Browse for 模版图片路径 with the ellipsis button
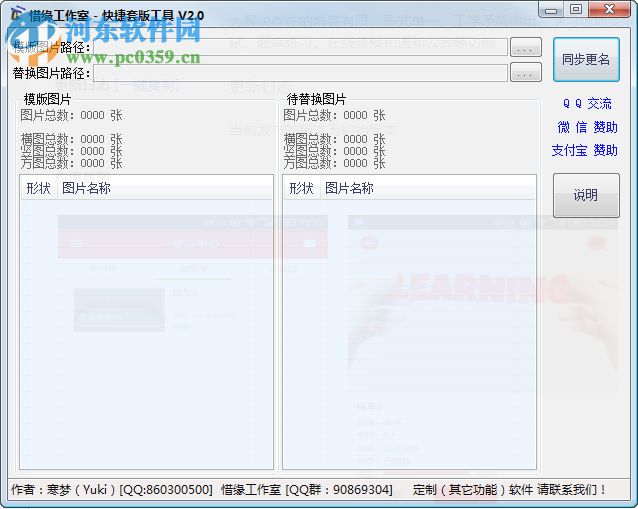Viewport: 638px width, 509px height. (526, 47)
